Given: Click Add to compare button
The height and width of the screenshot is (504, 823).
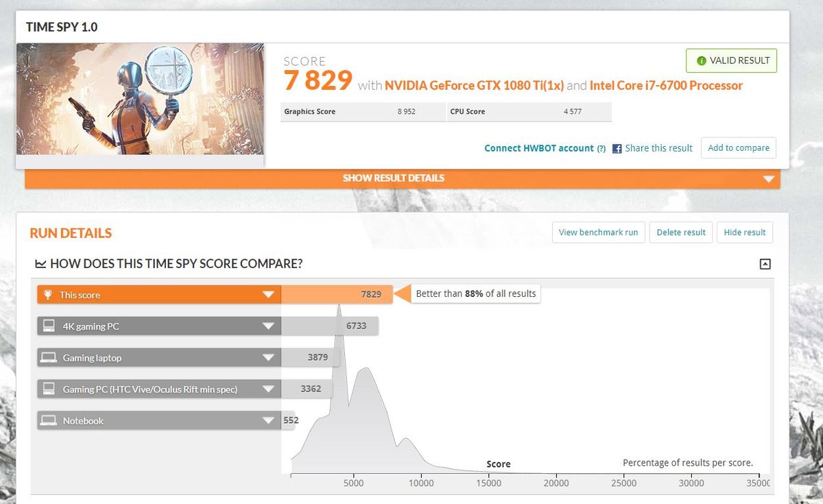Looking at the screenshot, I should (739, 147).
